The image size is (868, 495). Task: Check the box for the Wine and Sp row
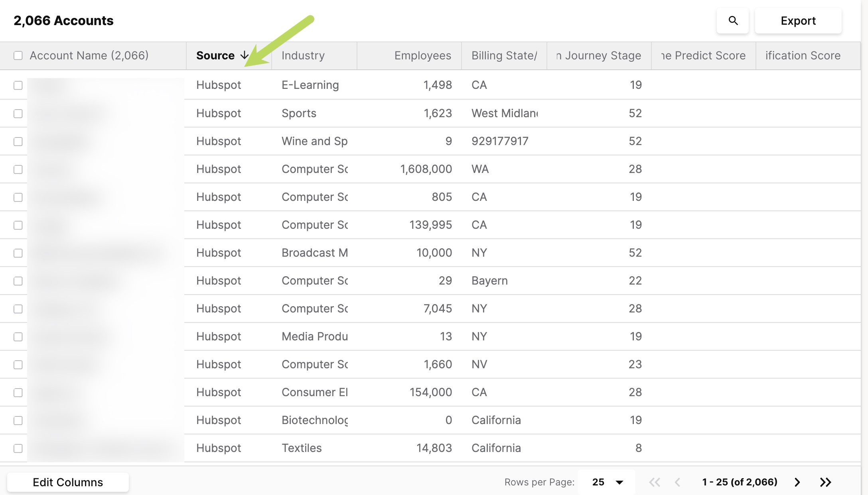(18, 141)
